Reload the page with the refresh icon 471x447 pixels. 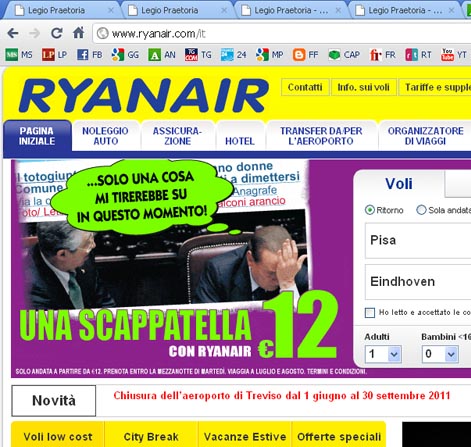pos(56,33)
